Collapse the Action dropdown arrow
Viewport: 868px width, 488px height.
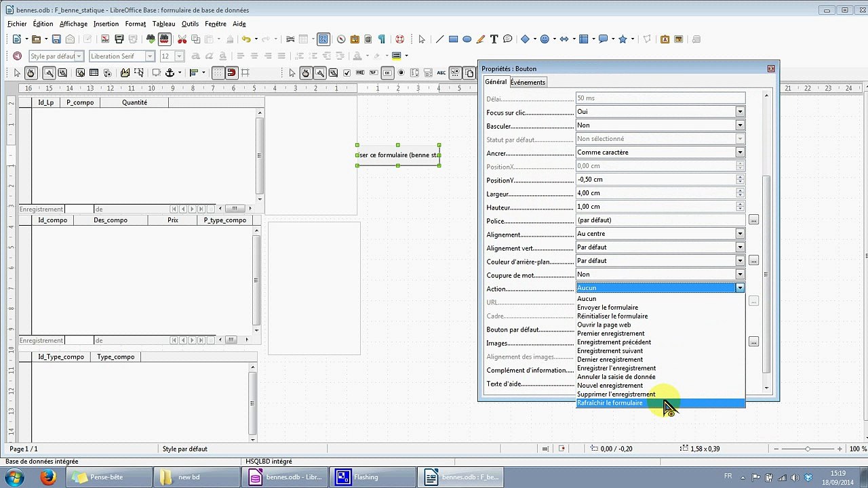pos(740,288)
